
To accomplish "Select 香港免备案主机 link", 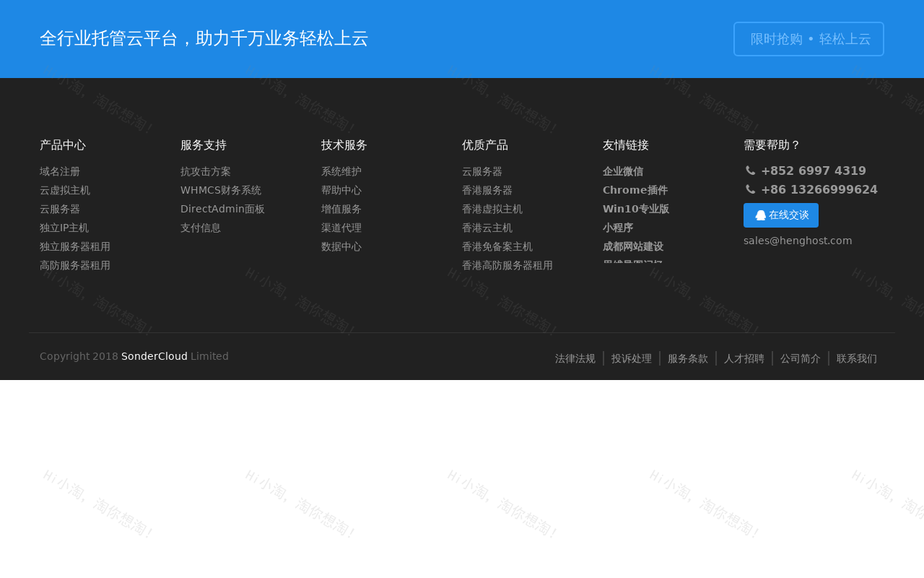I will click(497, 246).
